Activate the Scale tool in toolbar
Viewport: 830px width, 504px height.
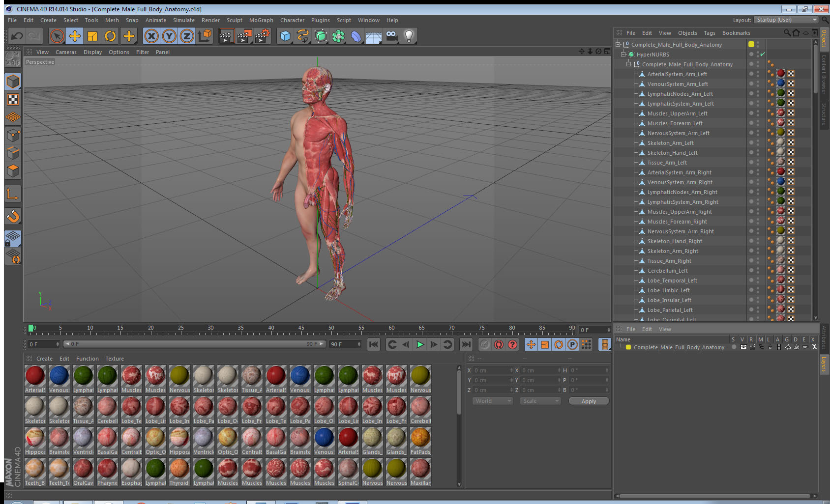pyautogui.click(x=92, y=36)
